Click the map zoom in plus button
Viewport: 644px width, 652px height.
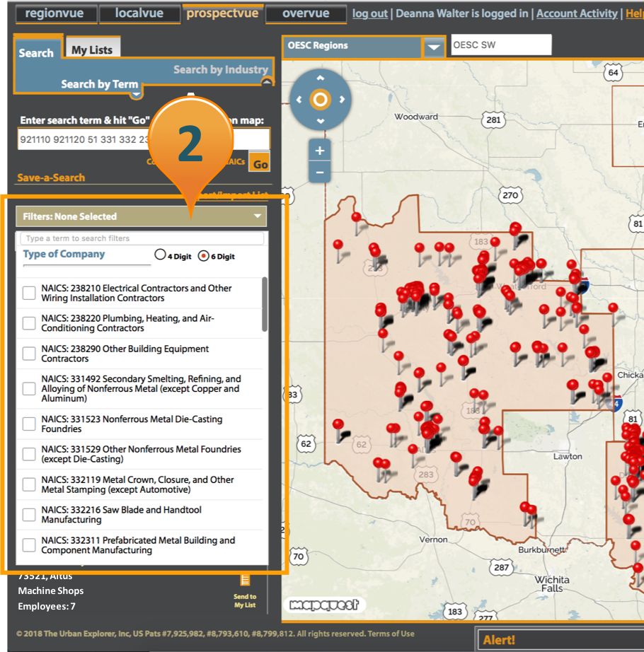(x=320, y=151)
